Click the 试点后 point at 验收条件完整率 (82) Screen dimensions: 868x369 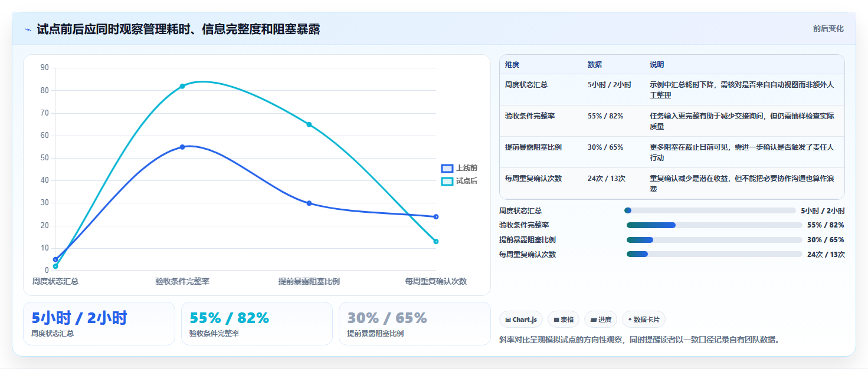click(x=182, y=86)
